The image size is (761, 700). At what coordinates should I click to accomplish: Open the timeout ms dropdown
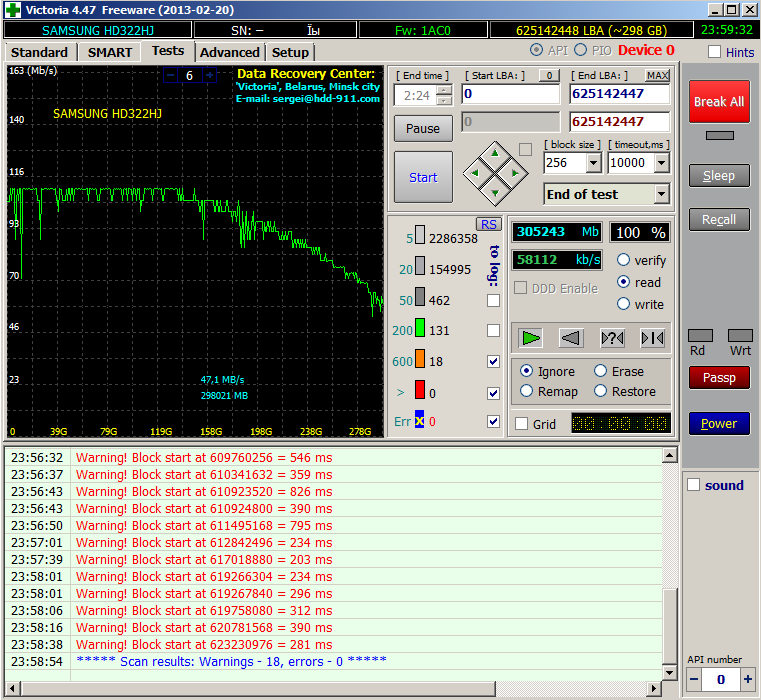click(662, 163)
